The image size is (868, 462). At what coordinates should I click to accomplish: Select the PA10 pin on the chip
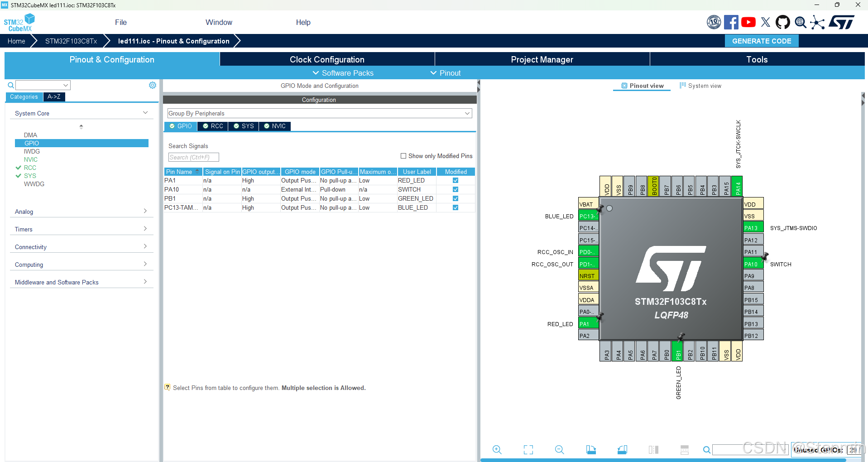pyautogui.click(x=753, y=264)
